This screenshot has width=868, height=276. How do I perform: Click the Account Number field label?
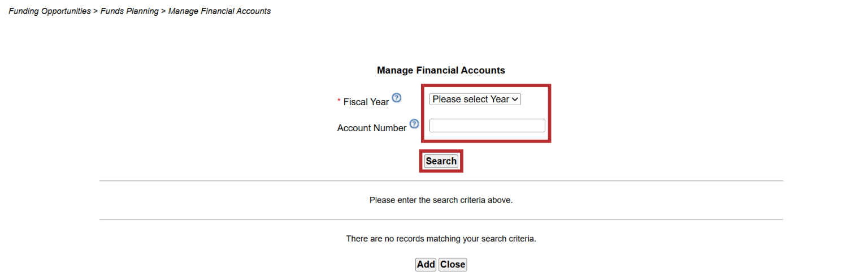coord(372,128)
